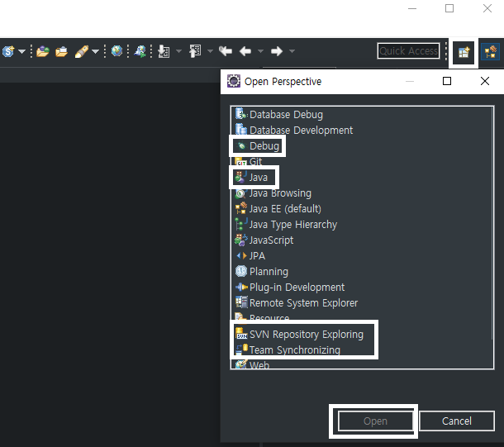Open the Back history dropdown arrow
Viewport: 504px width, 447px height.
coord(261,51)
